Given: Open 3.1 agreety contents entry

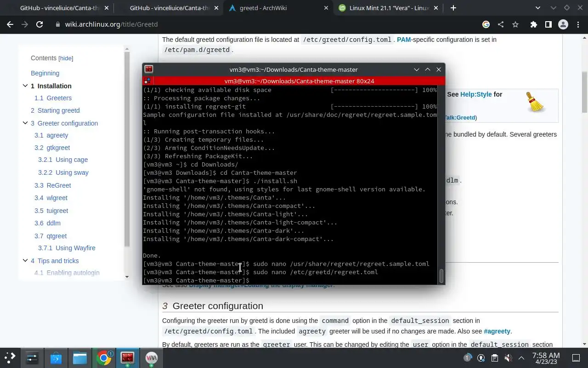Looking at the screenshot, I should point(51,135).
